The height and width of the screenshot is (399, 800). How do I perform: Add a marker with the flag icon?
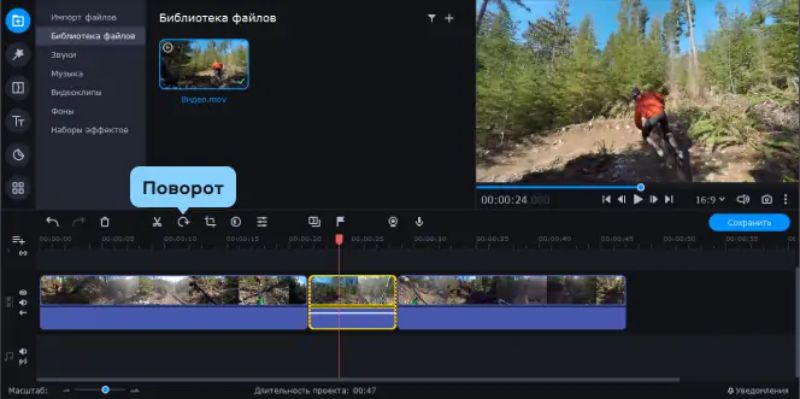point(340,222)
